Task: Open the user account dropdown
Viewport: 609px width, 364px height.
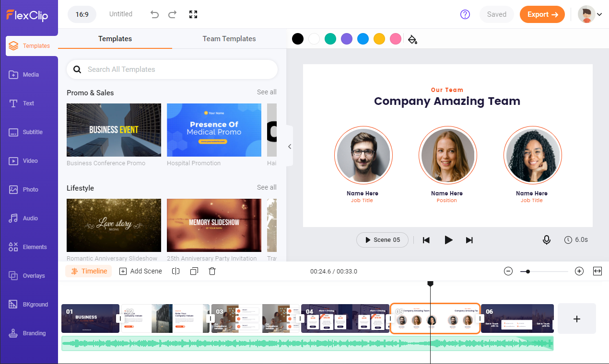Action: tap(590, 14)
